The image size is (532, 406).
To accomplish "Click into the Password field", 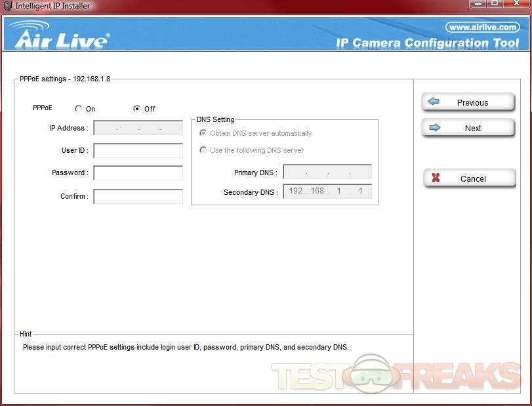I will (x=138, y=173).
